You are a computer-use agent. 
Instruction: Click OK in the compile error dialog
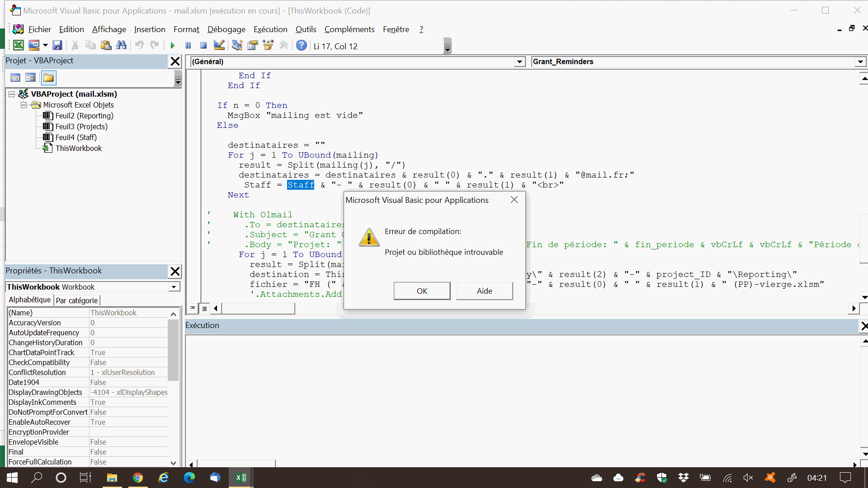(x=421, y=291)
